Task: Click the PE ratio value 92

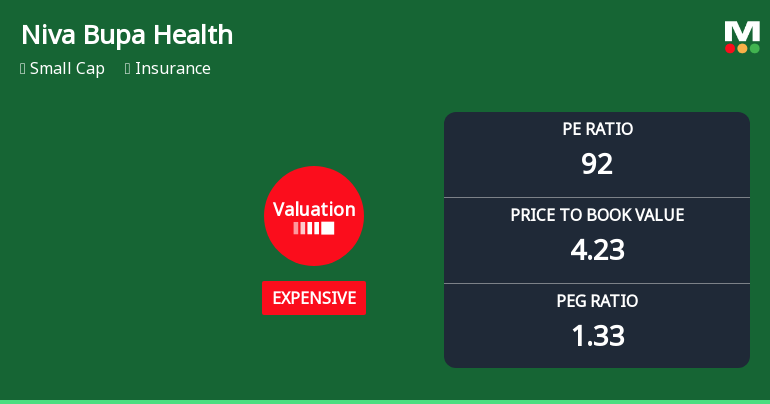Action: pyautogui.click(x=597, y=163)
